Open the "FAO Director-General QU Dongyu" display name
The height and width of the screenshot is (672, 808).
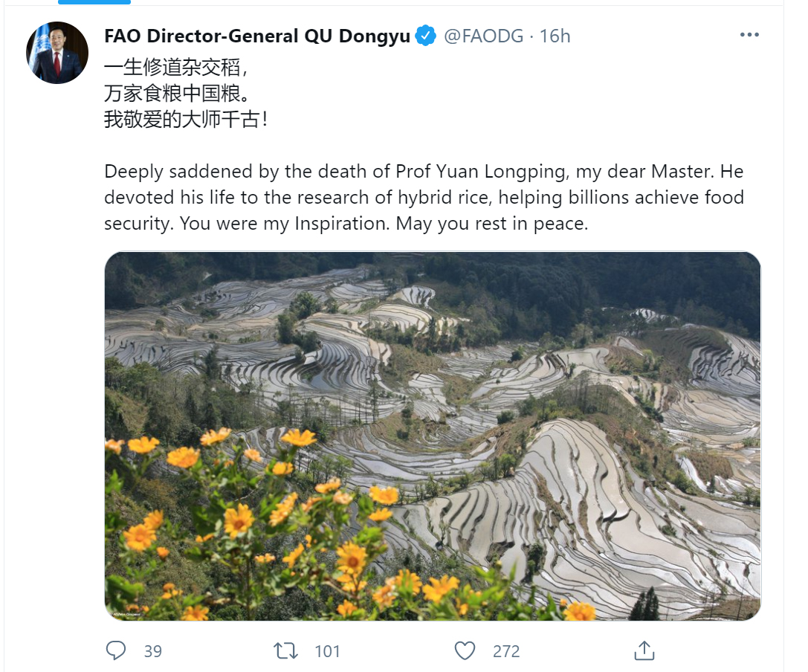257,36
